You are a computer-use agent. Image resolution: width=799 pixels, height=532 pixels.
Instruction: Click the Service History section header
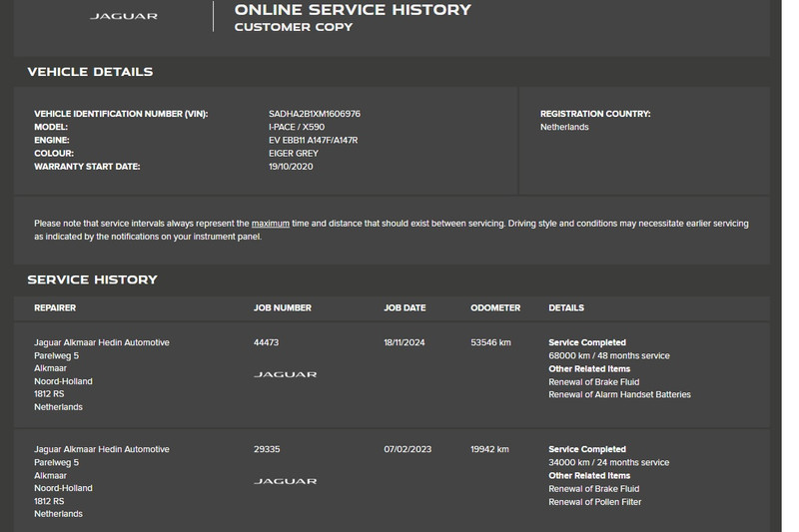(x=92, y=279)
